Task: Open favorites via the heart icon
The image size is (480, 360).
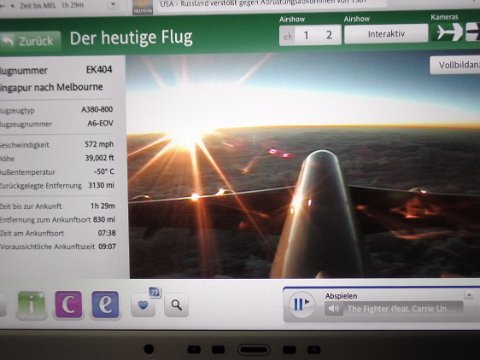Action: point(143,305)
